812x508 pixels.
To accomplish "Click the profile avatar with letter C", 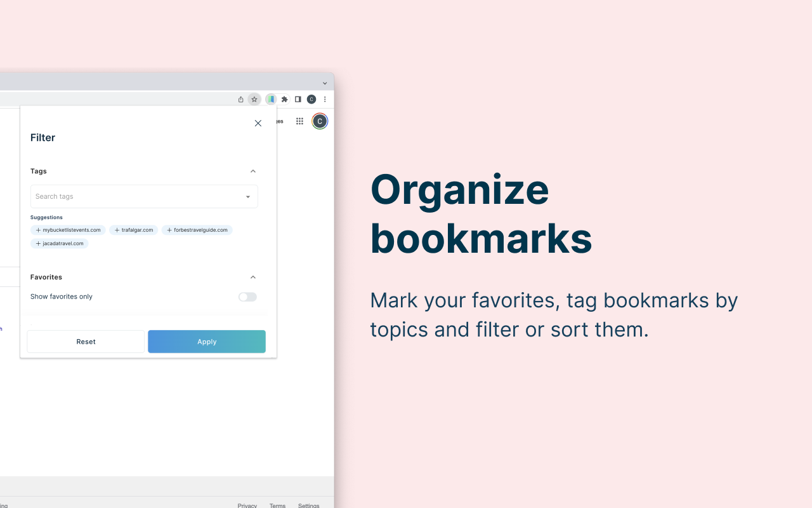I will 319,121.
